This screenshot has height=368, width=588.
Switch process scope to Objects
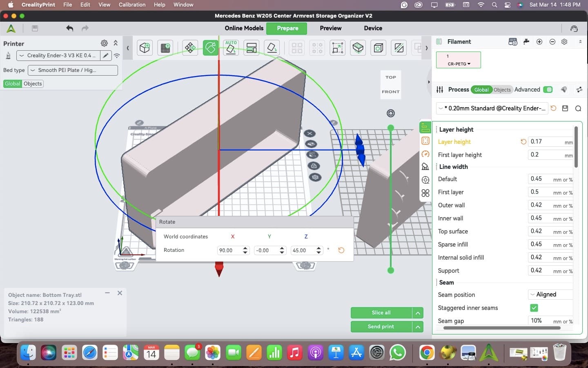pos(502,90)
